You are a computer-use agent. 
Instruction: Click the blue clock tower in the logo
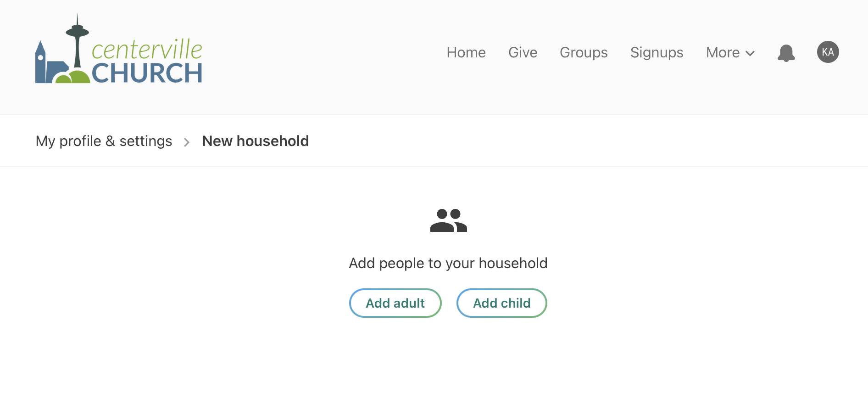pyautogui.click(x=41, y=64)
